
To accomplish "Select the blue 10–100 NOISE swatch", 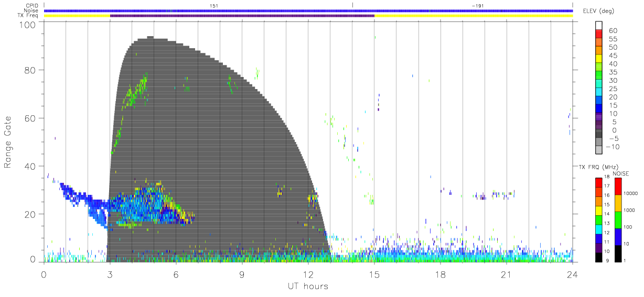I will pos(619,236).
